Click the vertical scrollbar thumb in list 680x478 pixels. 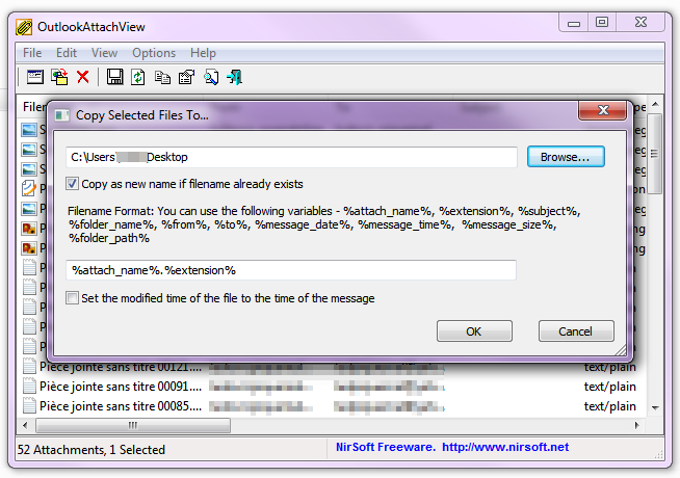tap(655, 154)
